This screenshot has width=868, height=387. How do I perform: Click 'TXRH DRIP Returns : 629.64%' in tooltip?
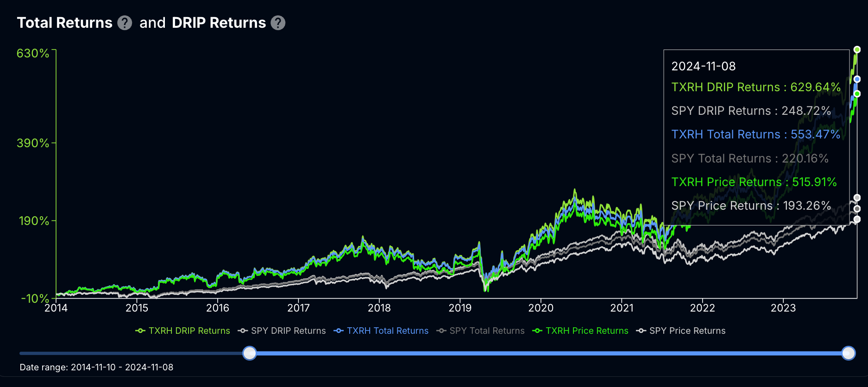[756, 87]
